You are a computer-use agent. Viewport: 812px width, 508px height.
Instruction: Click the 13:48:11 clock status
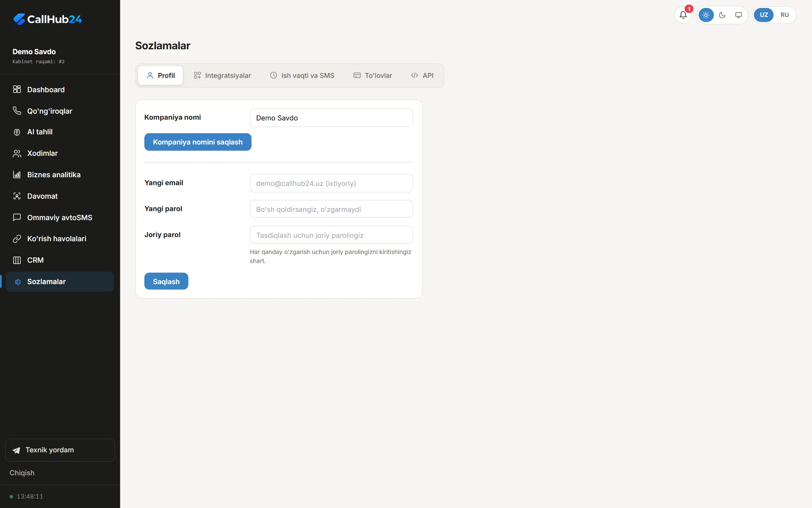(x=27, y=497)
